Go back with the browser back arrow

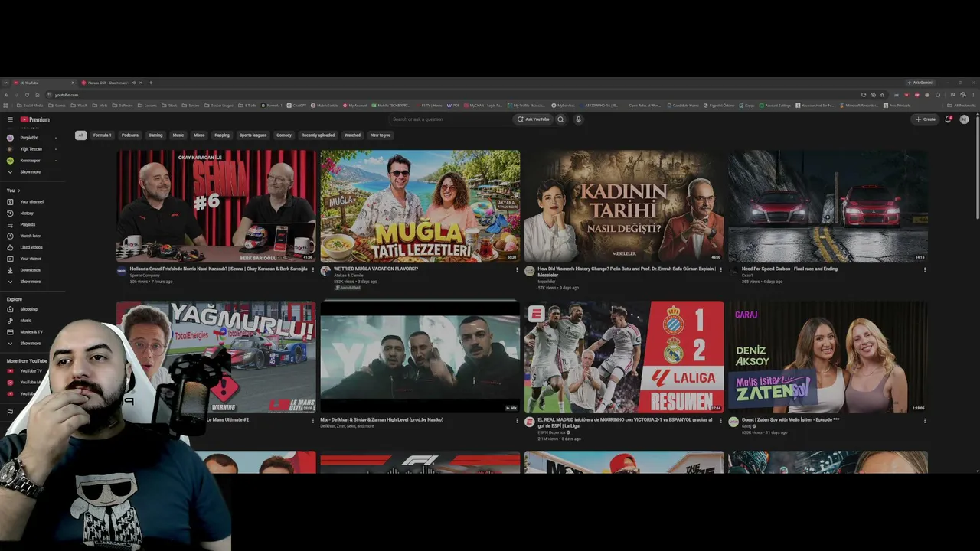point(8,95)
